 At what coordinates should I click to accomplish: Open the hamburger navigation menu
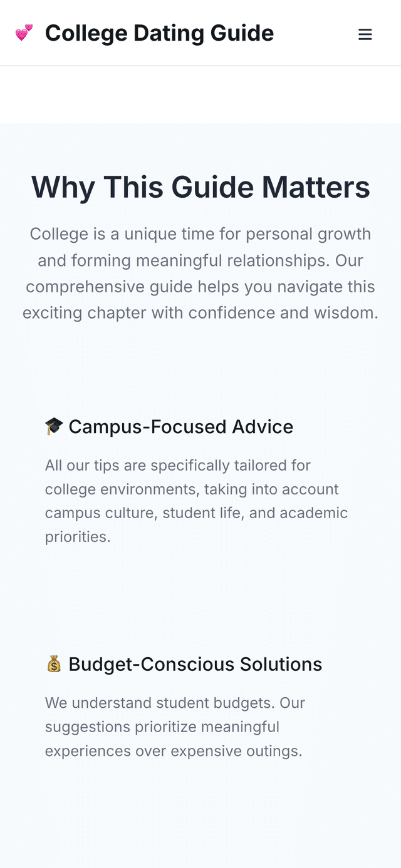pyautogui.click(x=365, y=34)
